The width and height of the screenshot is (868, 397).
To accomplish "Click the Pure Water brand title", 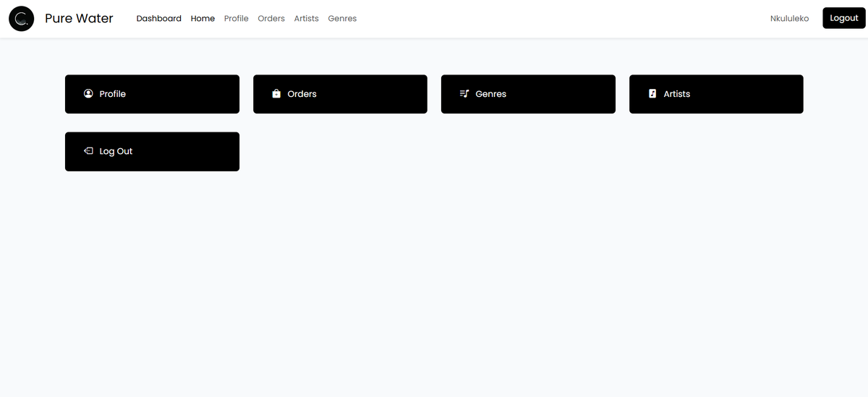I will [x=79, y=19].
